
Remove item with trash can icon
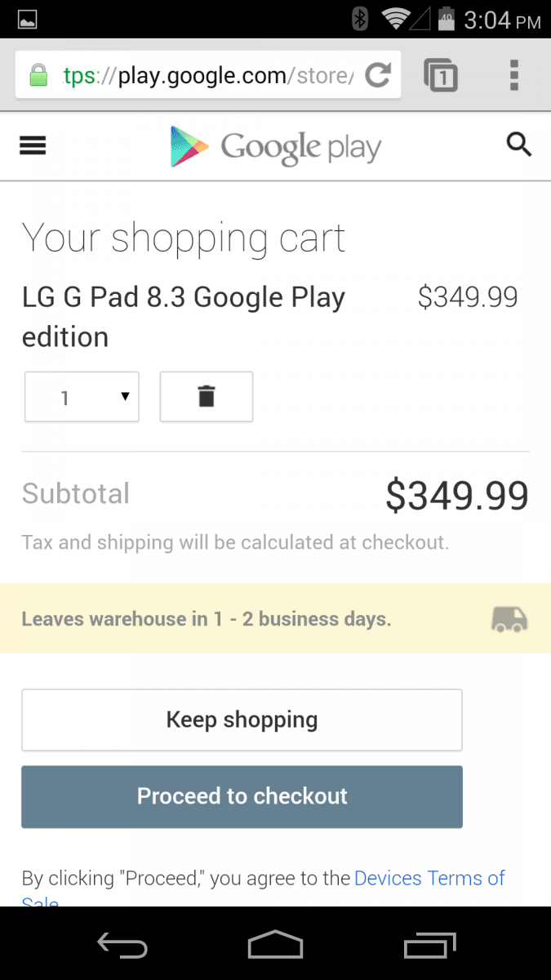coord(207,397)
